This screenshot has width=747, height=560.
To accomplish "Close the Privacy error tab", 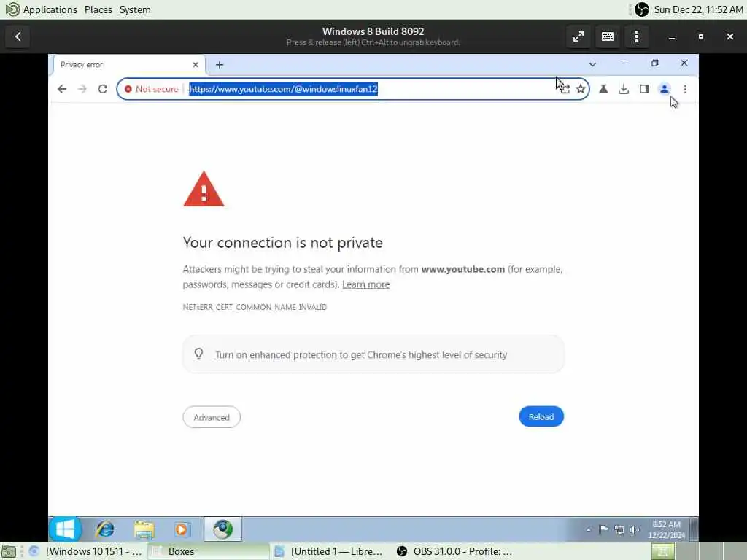I will [x=196, y=65].
